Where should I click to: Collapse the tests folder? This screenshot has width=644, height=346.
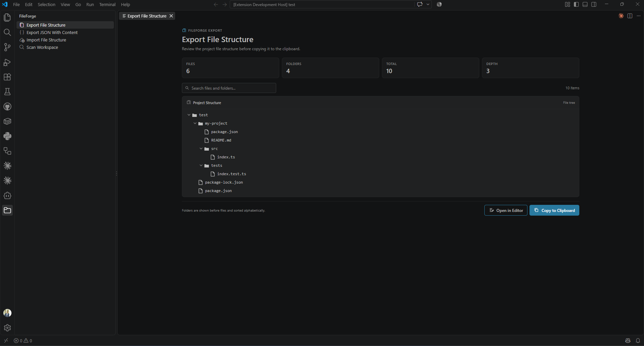pyautogui.click(x=201, y=165)
